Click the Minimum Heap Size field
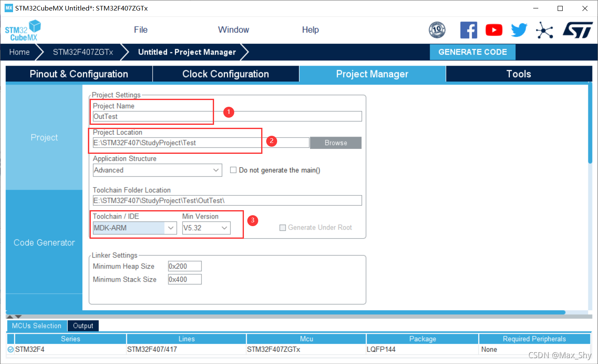The height and width of the screenshot is (364, 598). [185, 266]
